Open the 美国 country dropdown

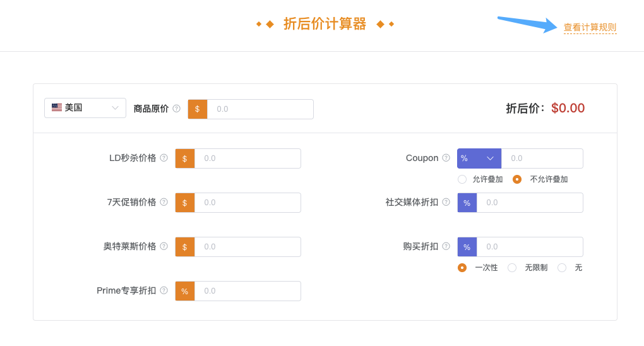(x=85, y=108)
